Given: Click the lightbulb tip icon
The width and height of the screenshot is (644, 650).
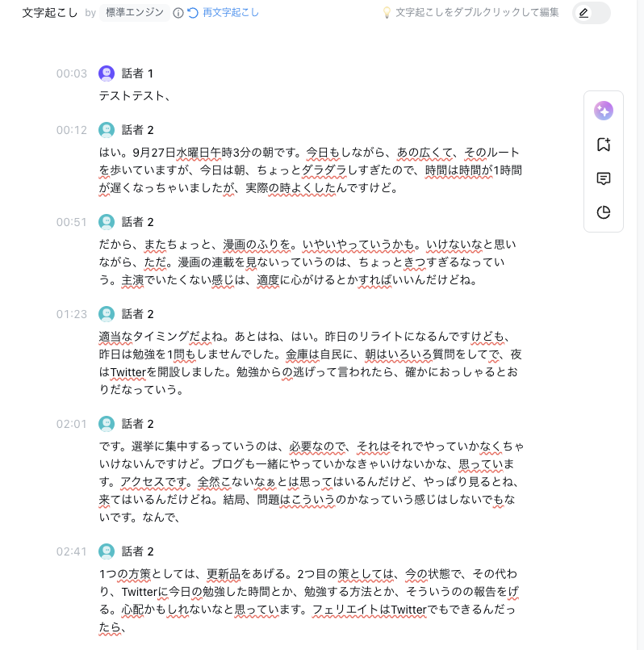Looking at the screenshot, I should [387, 13].
